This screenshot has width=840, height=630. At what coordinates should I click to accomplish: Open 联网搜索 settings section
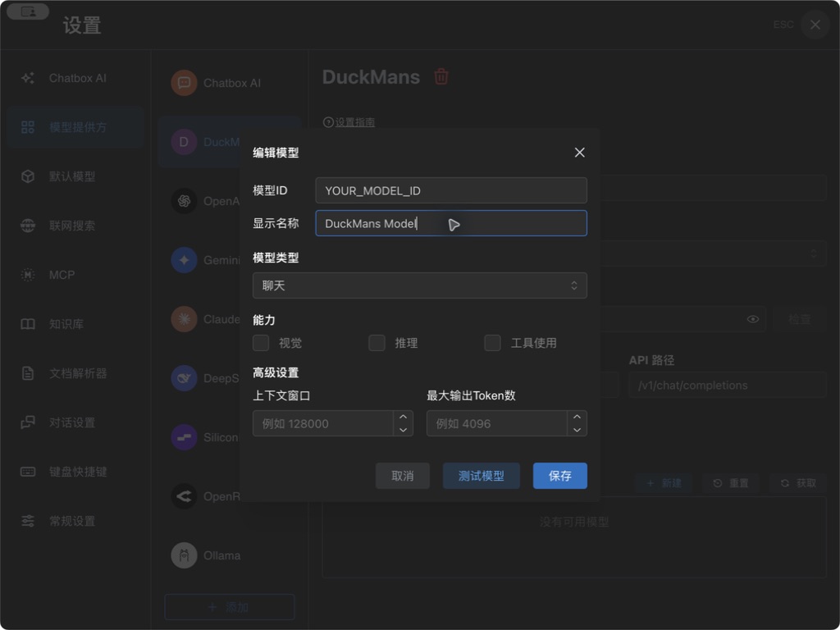point(75,226)
